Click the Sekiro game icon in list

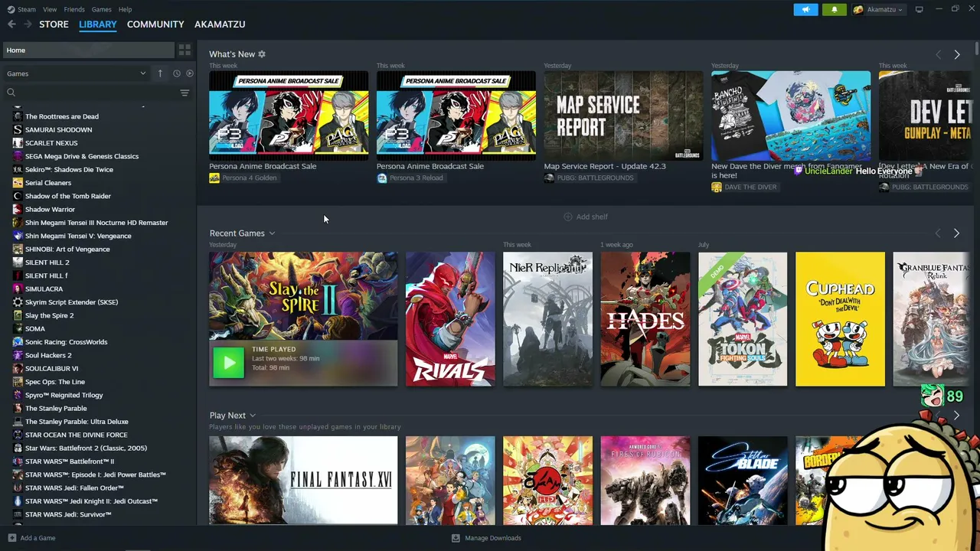[18, 169]
